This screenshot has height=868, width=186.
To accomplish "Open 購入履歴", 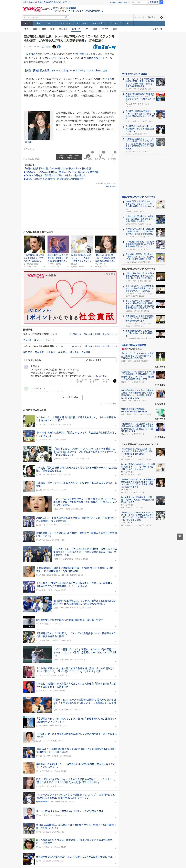I will tap(152, 18).
